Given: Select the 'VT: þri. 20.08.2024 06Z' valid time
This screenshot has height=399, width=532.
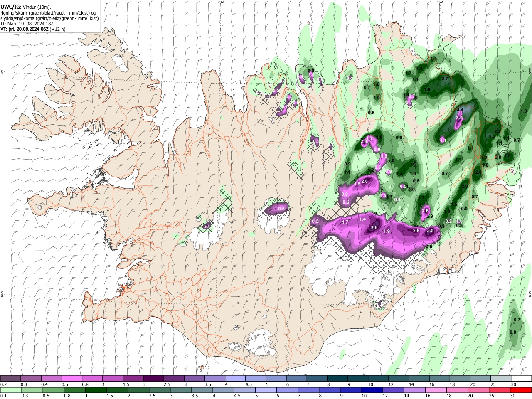Looking at the screenshot, I should (x=24, y=29).
